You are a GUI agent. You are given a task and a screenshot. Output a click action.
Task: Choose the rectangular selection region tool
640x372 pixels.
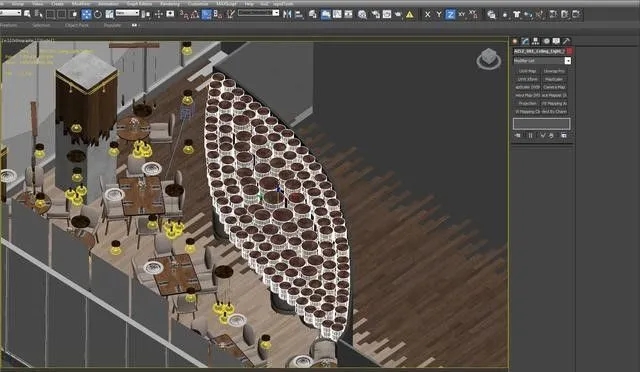pos(51,15)
